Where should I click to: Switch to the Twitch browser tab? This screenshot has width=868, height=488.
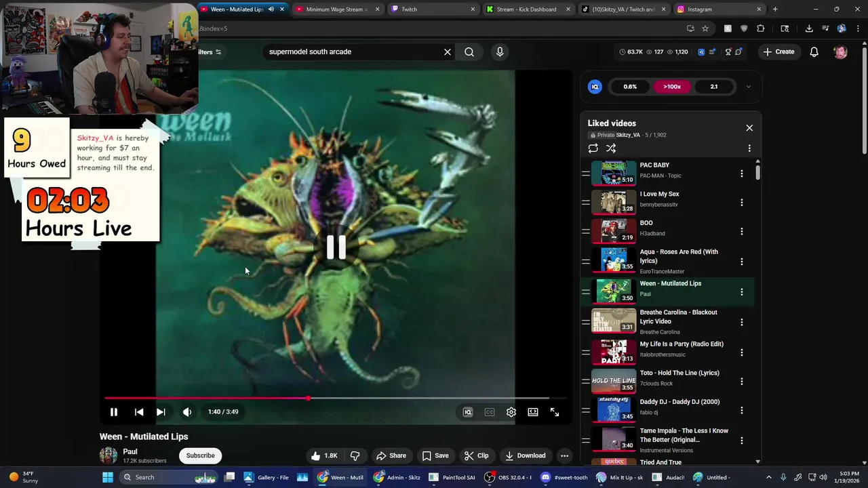coord(433,9)
